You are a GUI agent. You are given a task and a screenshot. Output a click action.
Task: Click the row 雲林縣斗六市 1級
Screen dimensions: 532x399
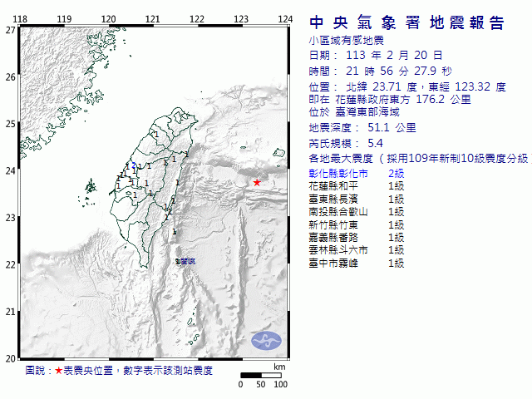[357, 250]
